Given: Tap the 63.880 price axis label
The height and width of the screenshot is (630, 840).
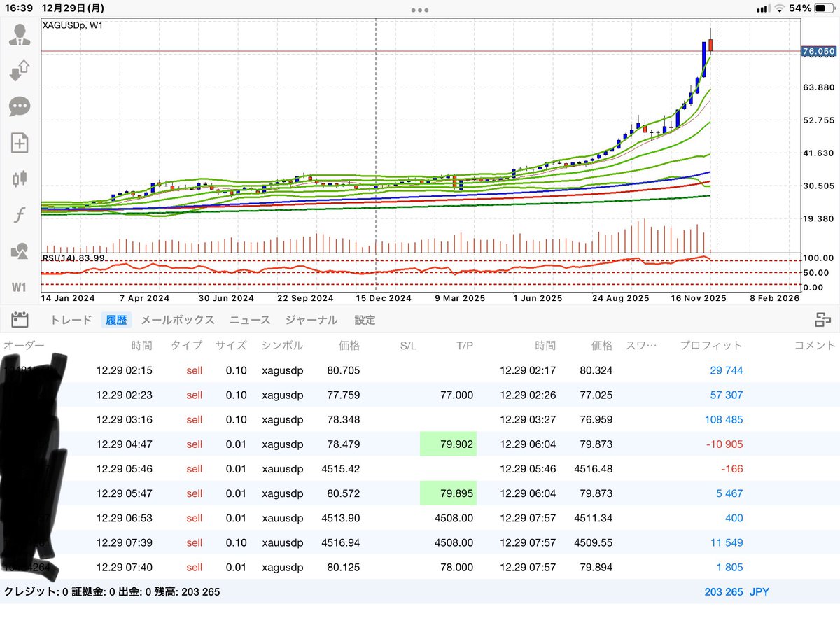Looking at the screenshot, I should 818,87.
